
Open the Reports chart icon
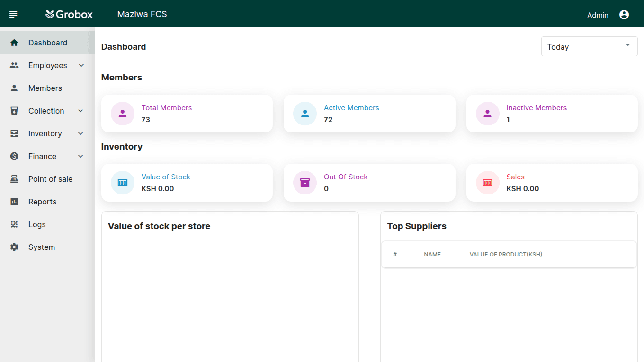(14, 201)
